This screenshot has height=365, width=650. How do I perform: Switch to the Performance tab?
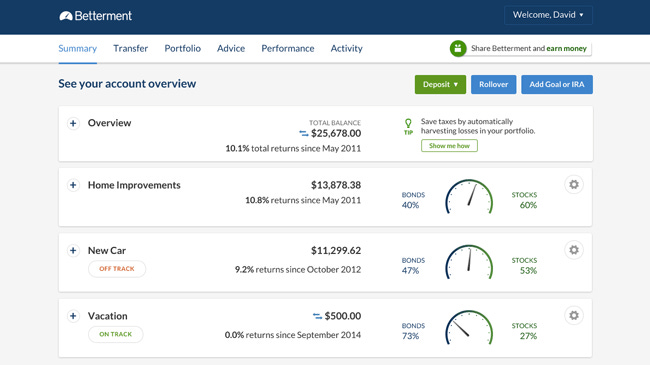click(288, 49)
